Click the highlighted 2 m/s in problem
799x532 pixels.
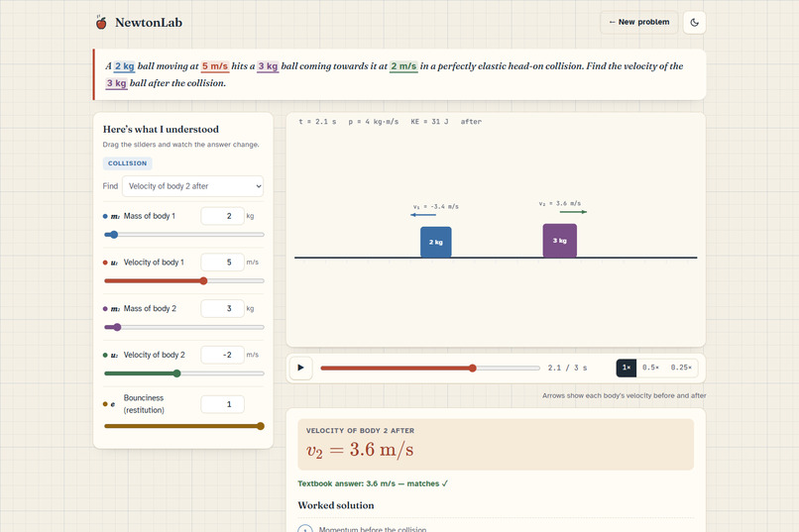(403, 66)
